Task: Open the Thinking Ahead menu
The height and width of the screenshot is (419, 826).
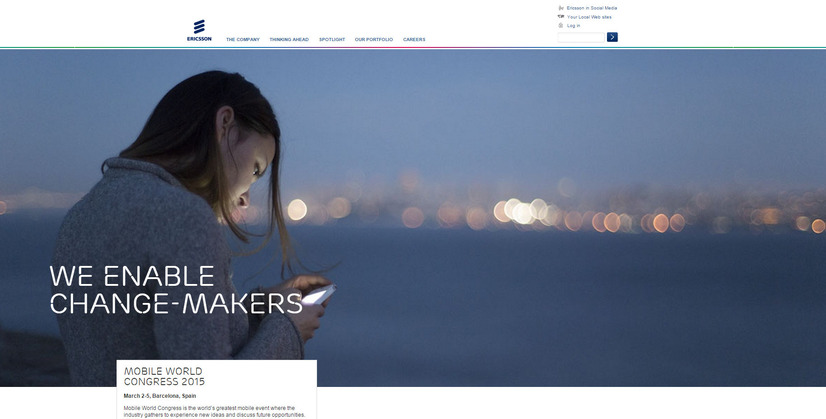Action: (289, 40)
